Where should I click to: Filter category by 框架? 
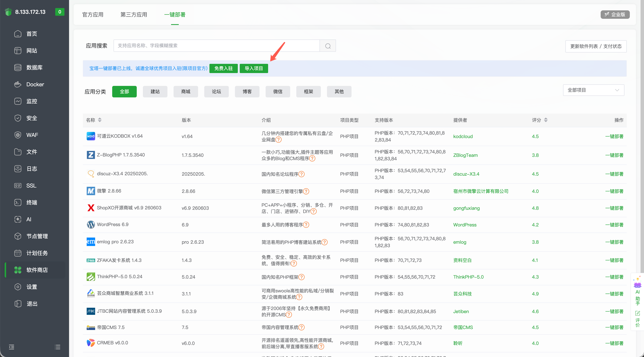pyautogui.click(x=309, y=91)
